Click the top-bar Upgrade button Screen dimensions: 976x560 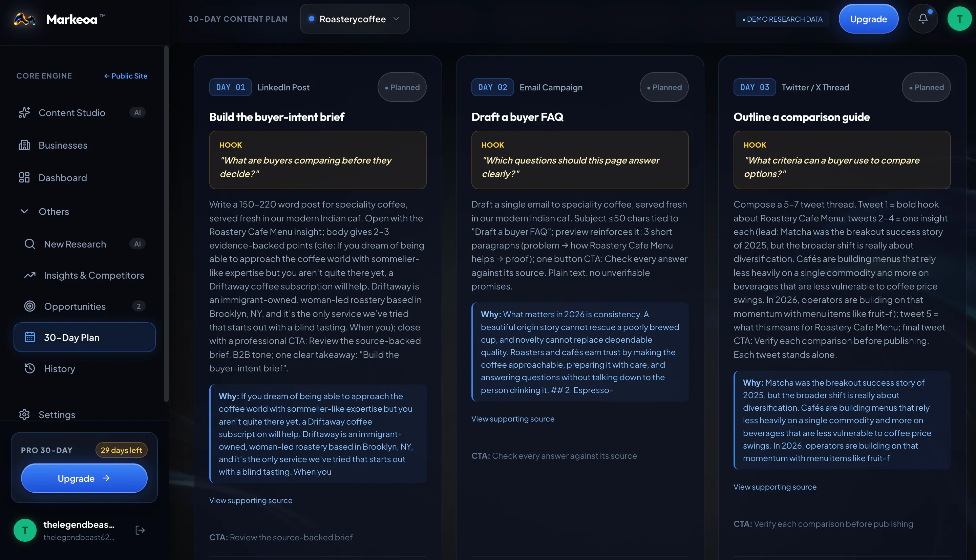coord(868,19)
